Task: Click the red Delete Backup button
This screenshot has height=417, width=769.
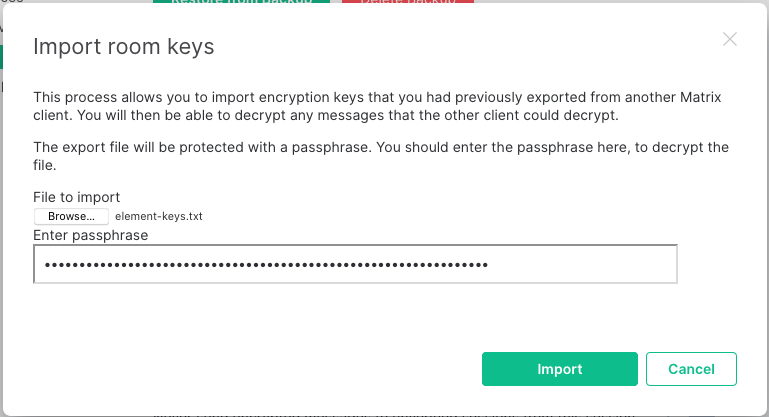Action: (x=408, y=1)
